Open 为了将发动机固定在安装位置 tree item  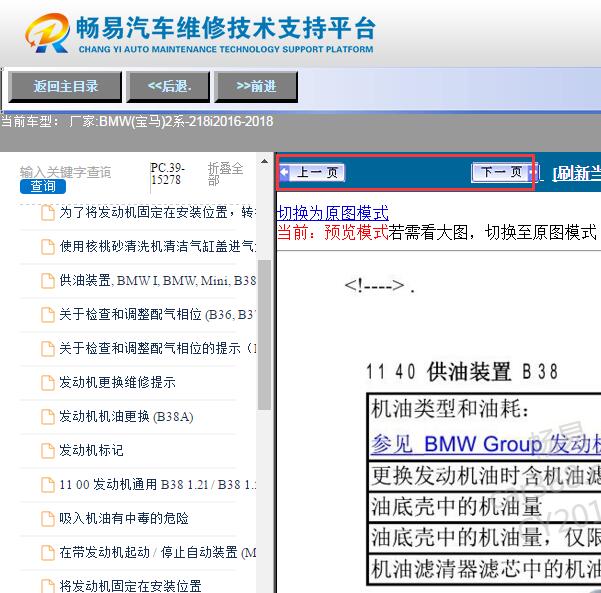coord(158,212)
